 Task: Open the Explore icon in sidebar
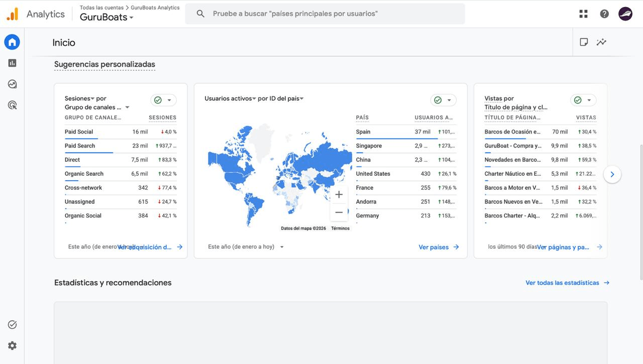pyautogui.click(x=12, y=84)
